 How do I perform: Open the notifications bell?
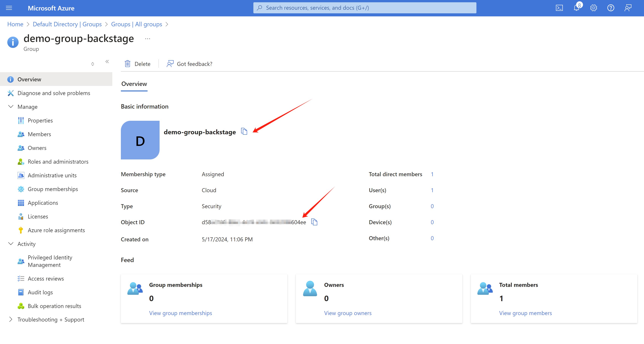(576, 8)
